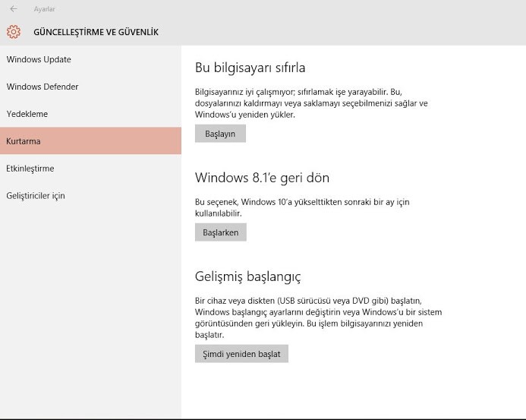The width and height of the screenshot is (526, 420).
Task: Open Etkinleştirme settings page
Action: tap(90, 168)
